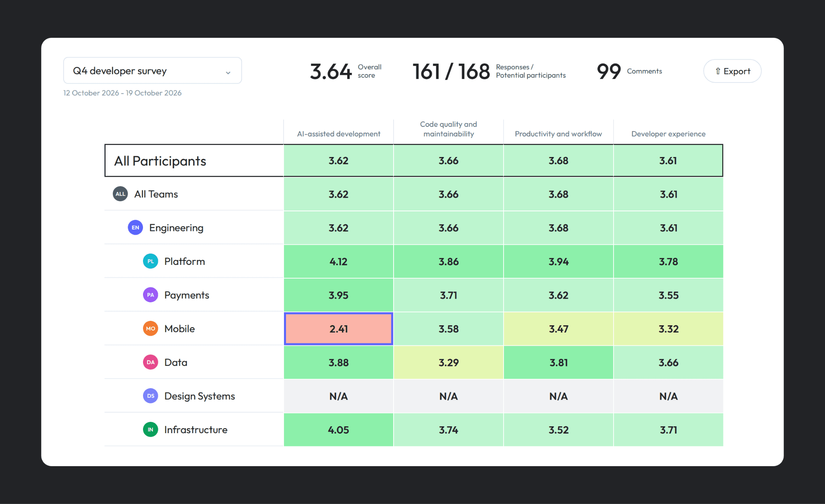825x504 pixels.
Task: Click the Code quality and maintainability header
Action: (x=448, y=129)
